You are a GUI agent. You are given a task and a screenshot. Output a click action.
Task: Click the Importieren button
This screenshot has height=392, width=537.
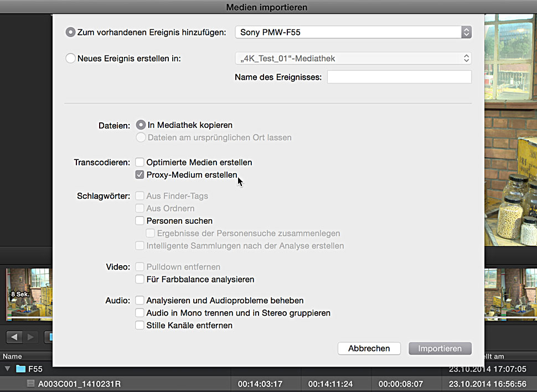[x=440, y=348]
